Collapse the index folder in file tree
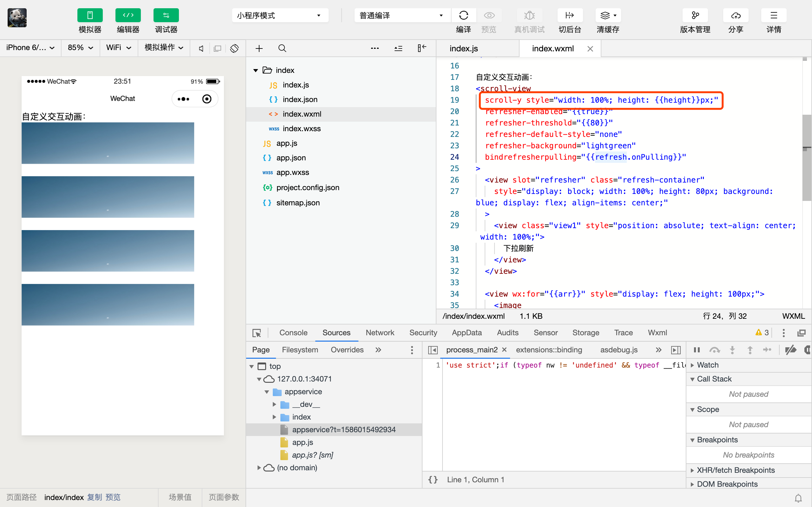The image size is (812, 507). [256, 70]
